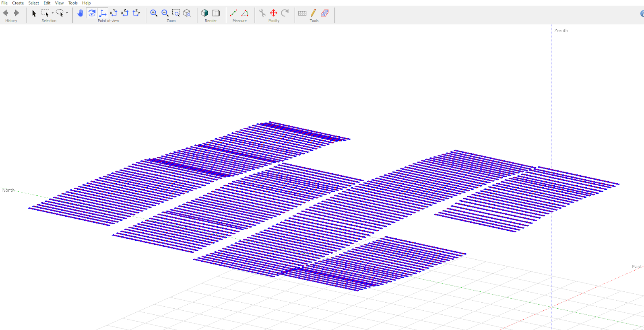This screenshot has height=330, width=644.
Task: Set the XZ plane view
Action: (x=125, y=13)
